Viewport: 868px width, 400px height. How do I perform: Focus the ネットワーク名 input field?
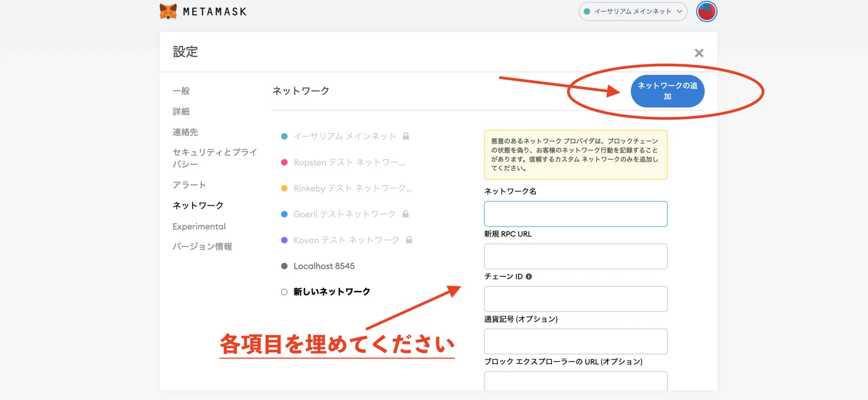point(576,214)
